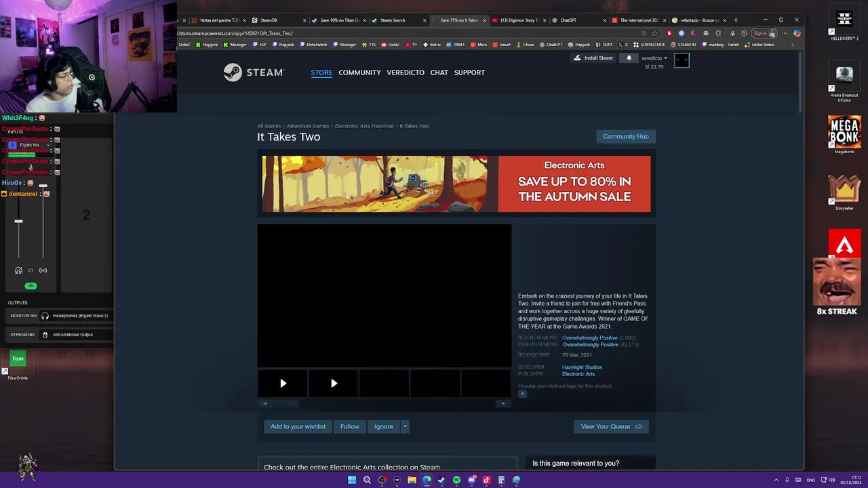Screen dimensions: 868x488
Task: Open the STORE menu
Action: [x=321, y=73]
